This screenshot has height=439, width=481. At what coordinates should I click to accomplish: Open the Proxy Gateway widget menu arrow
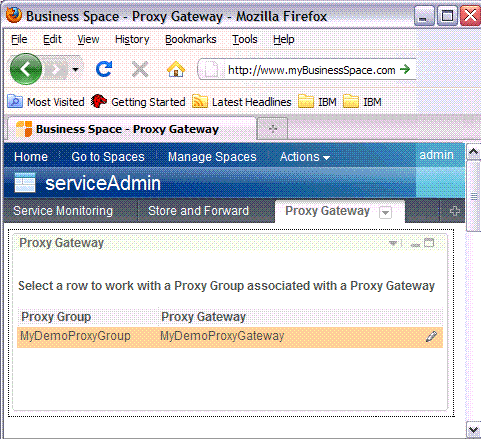coord(393,243)
